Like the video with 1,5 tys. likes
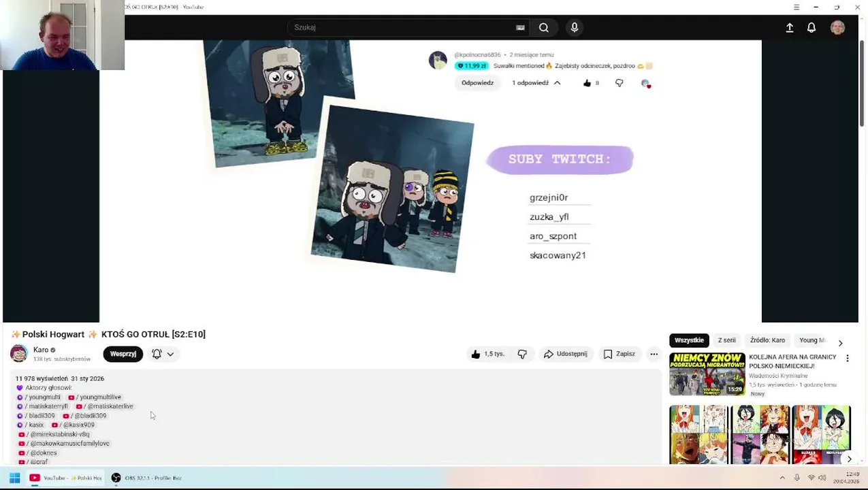Image resolution: width=868 pixels, height=490 pixels. click(487, 354)
